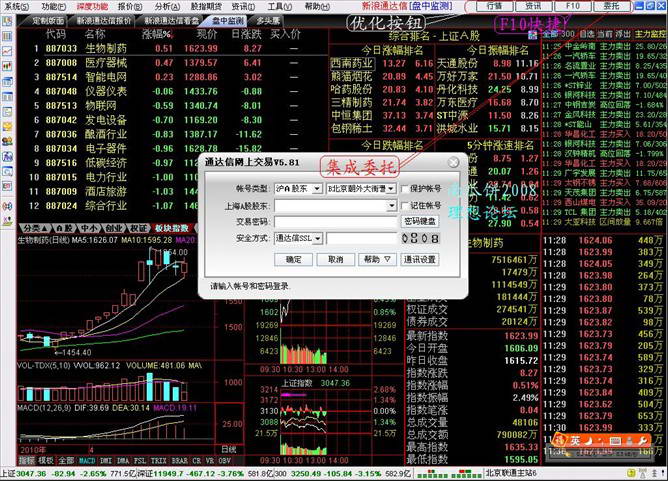Screen dimensions: 668x481
Task: Toggle the 记住帐号 checkbox
Action: [x=405, y=206]
